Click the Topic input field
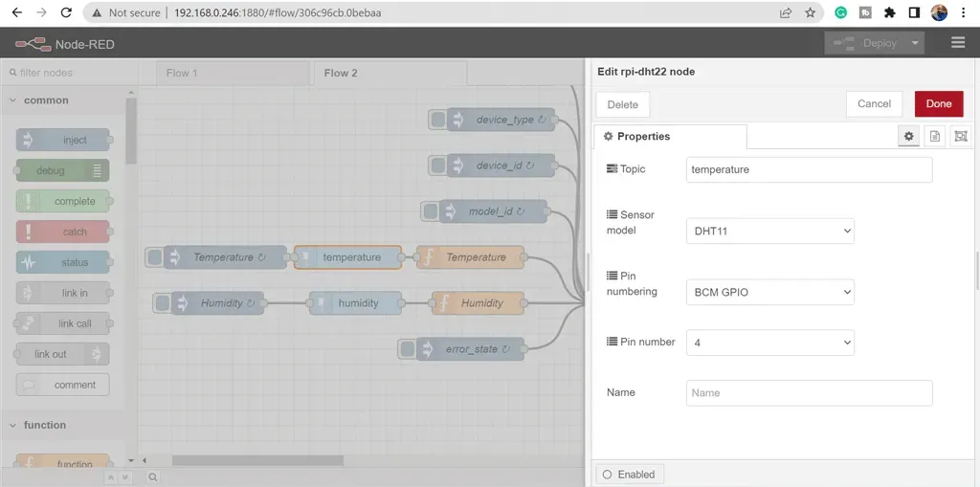The width and height of the screenshot is (980, 487). [809, 169]
